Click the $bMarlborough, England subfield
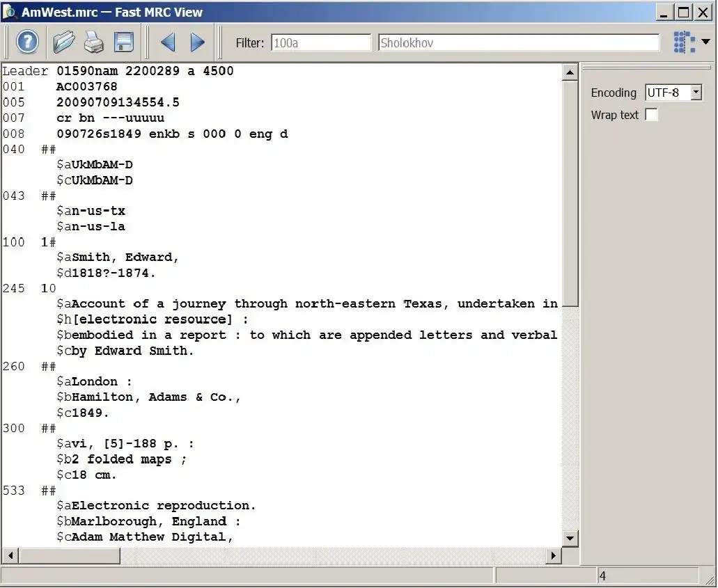 (148, 521)
